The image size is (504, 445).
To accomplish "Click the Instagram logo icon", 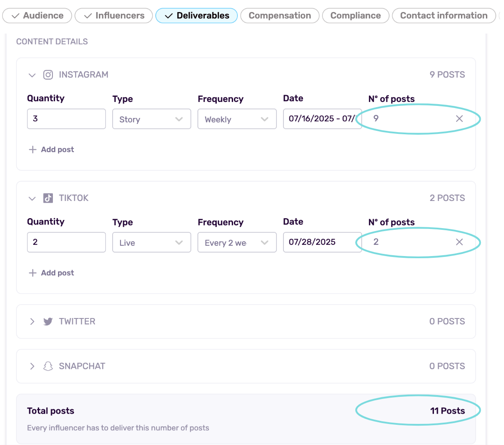I will click(48, 75).
